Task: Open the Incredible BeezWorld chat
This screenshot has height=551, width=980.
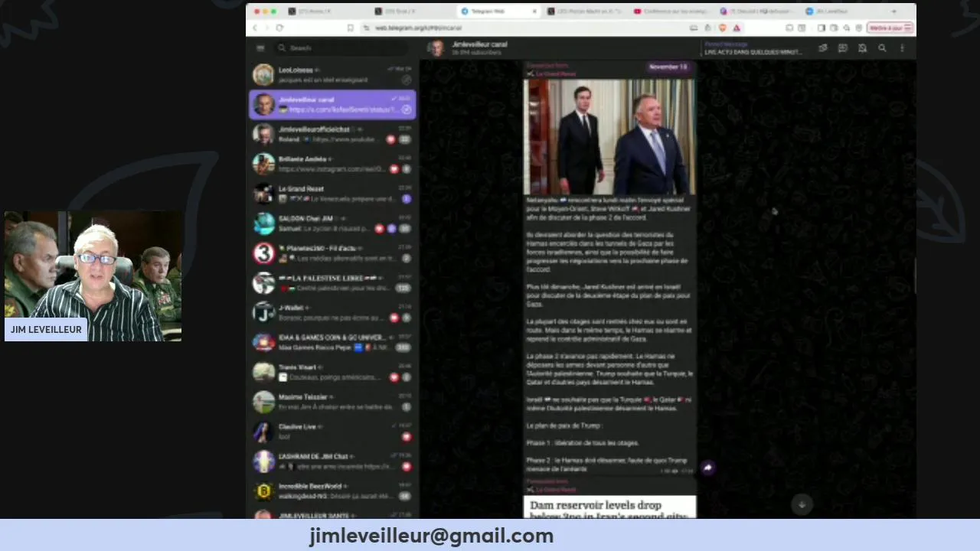Action: [x=332, y=491]
